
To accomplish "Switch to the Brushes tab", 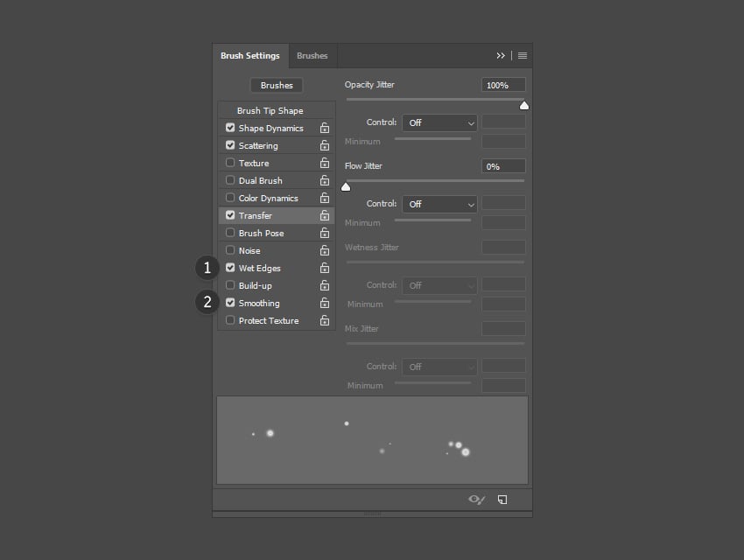I will pyautogui.click(x=312, y=55).
